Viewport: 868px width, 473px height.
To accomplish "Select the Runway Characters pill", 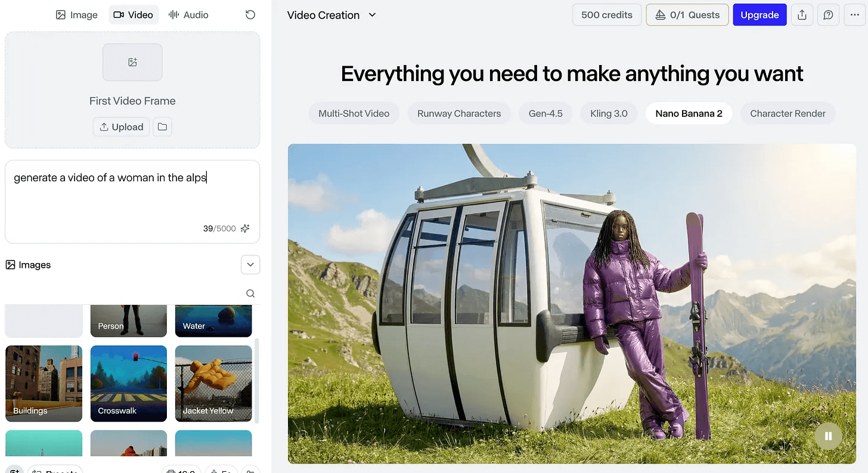I will pos(459,113).
